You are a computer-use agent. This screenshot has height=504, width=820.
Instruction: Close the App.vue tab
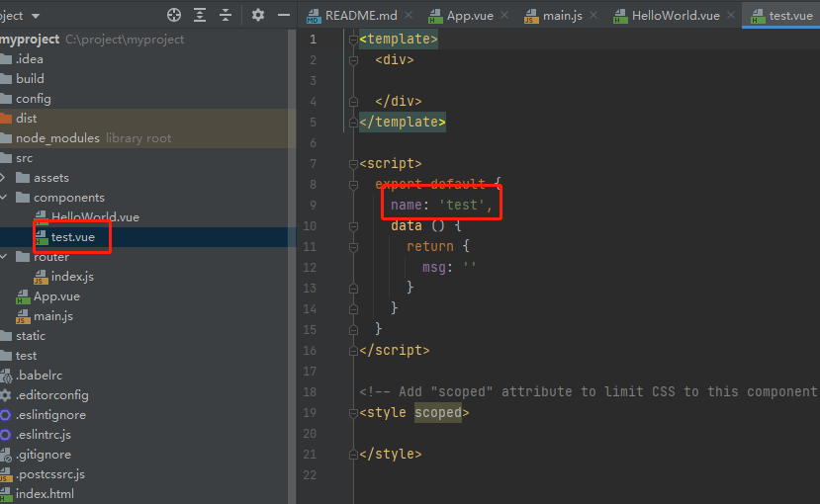coord(504,15)
